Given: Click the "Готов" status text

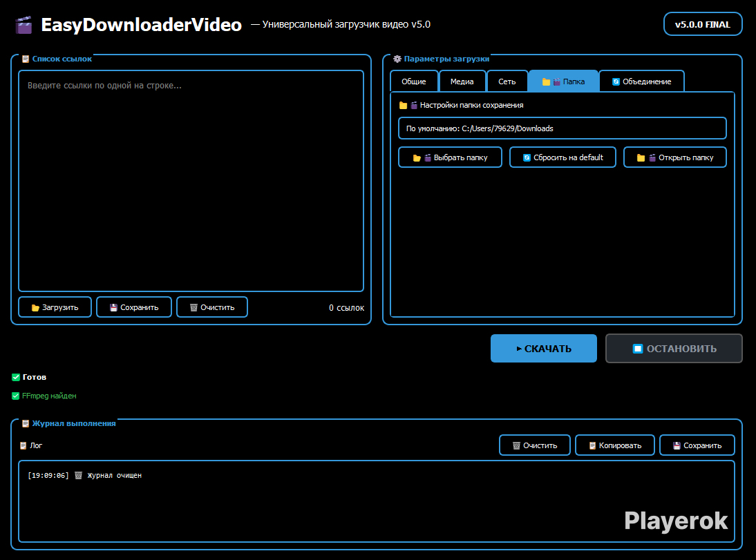Looking at the screenshot, I should point(35,377).
